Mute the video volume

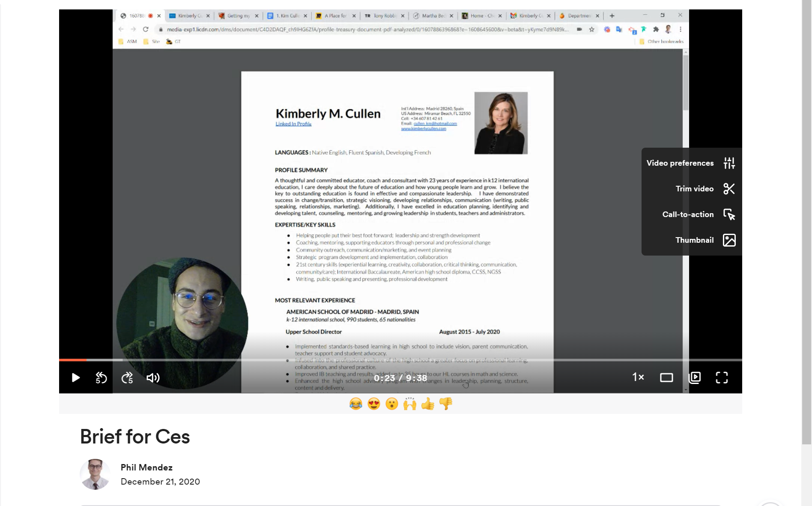(x=153, y=378)
